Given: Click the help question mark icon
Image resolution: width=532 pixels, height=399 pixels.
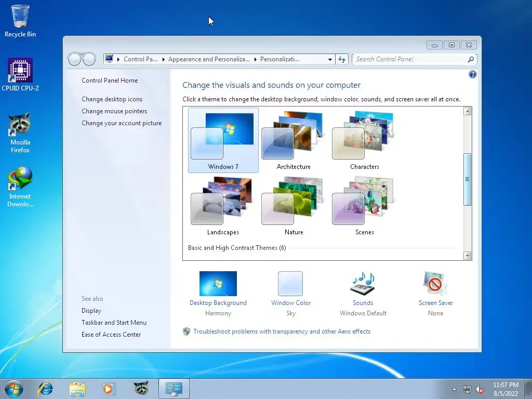Looking at the screenshot, I should coord(472,74).
